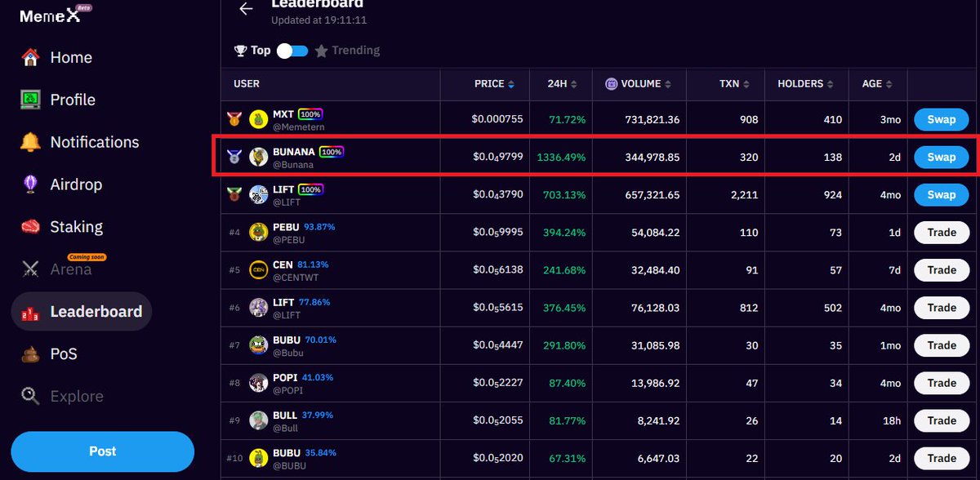Open Explore in the sidebar

pos(62,396)
